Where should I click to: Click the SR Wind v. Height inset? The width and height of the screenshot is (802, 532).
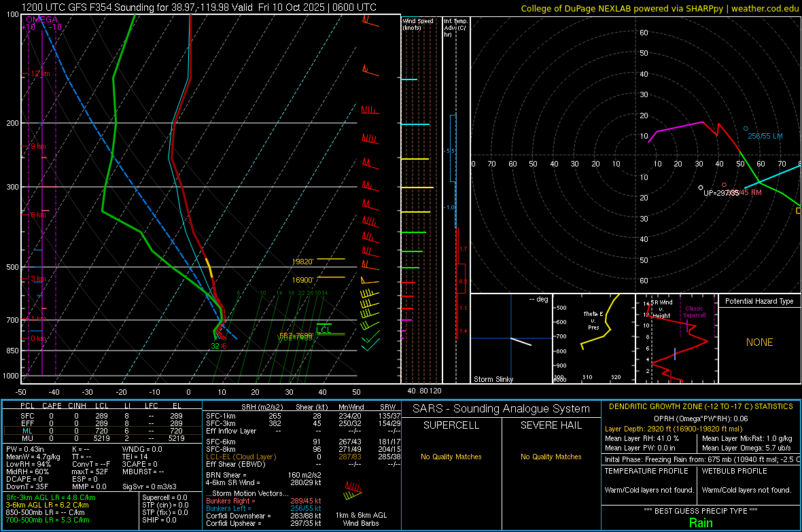click(677, 338)
